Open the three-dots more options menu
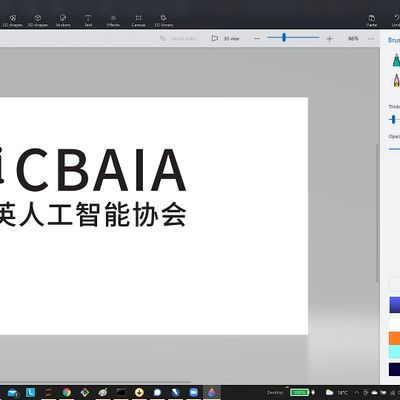Viewport: 400px width, 400px height. (371, 39)
